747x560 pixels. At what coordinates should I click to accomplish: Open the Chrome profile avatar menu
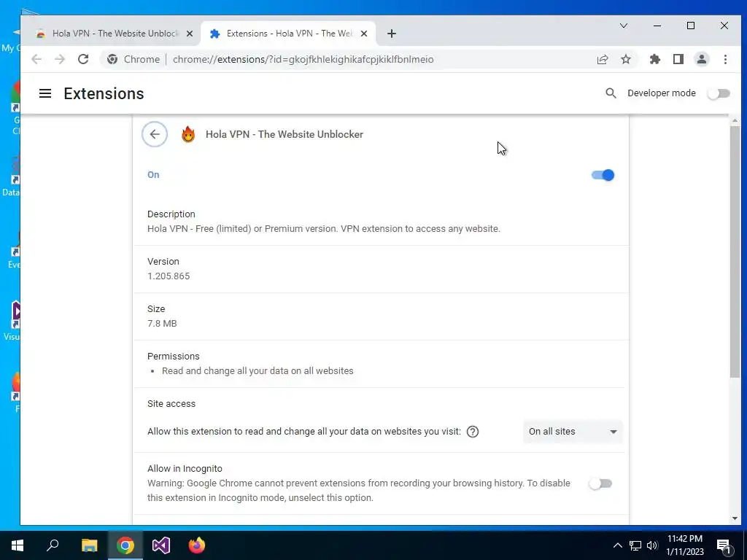click(x=702, y=59)
